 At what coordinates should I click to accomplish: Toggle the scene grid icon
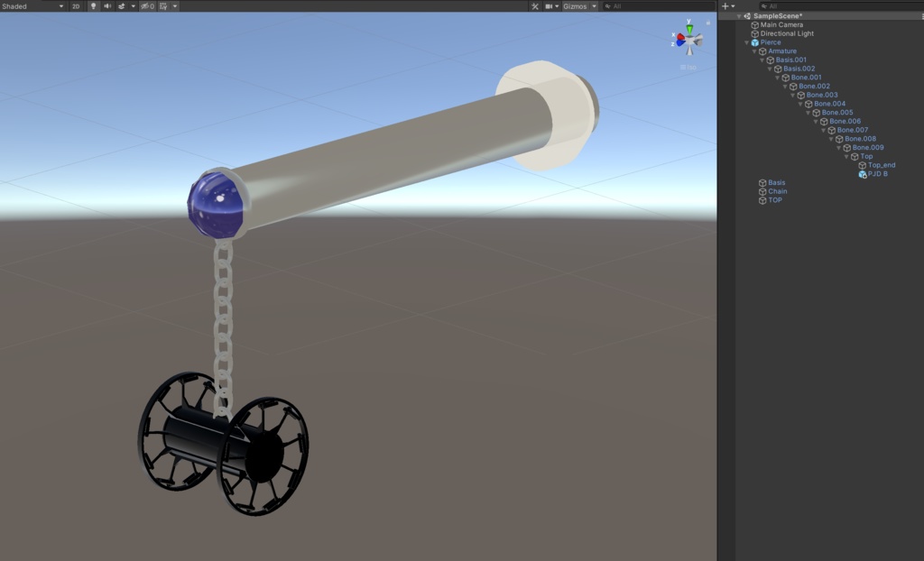click(x=163, y=6)
